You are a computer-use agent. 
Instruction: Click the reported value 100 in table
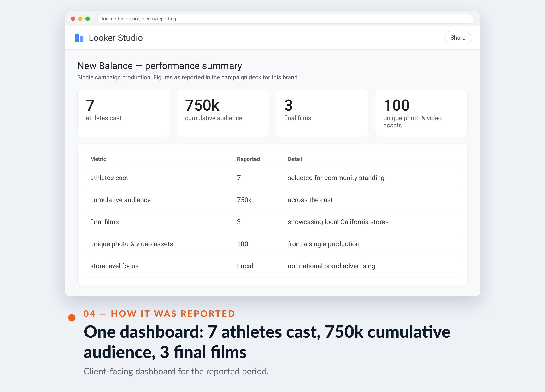click(x=243, y=244)
